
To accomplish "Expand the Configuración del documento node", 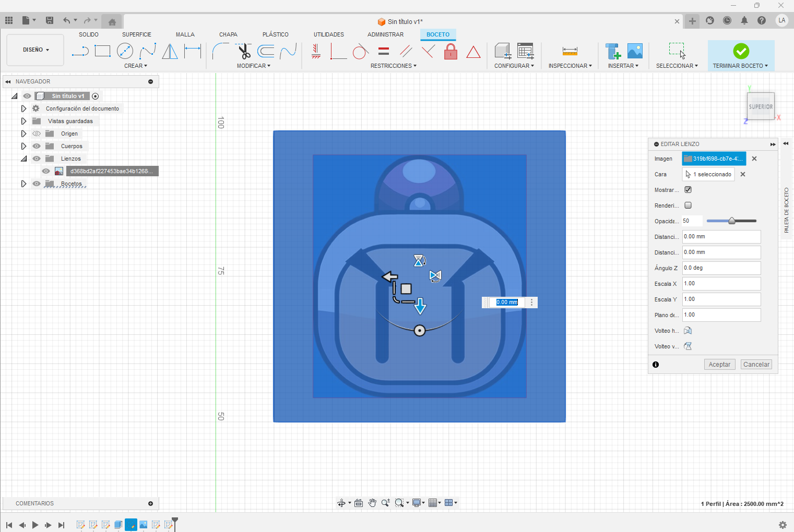I will pyautogui.click(x=23, y=108).
